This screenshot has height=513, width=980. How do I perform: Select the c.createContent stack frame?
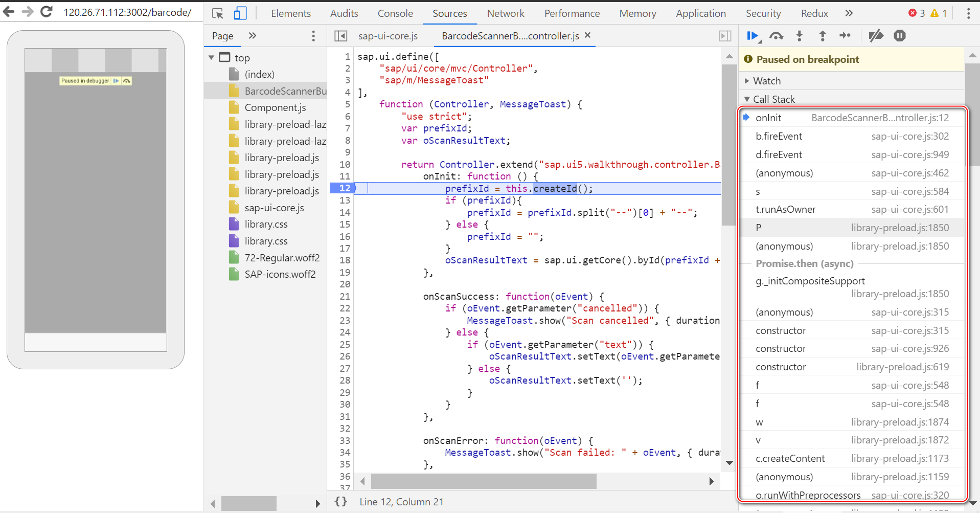click(x=852, y=459)
